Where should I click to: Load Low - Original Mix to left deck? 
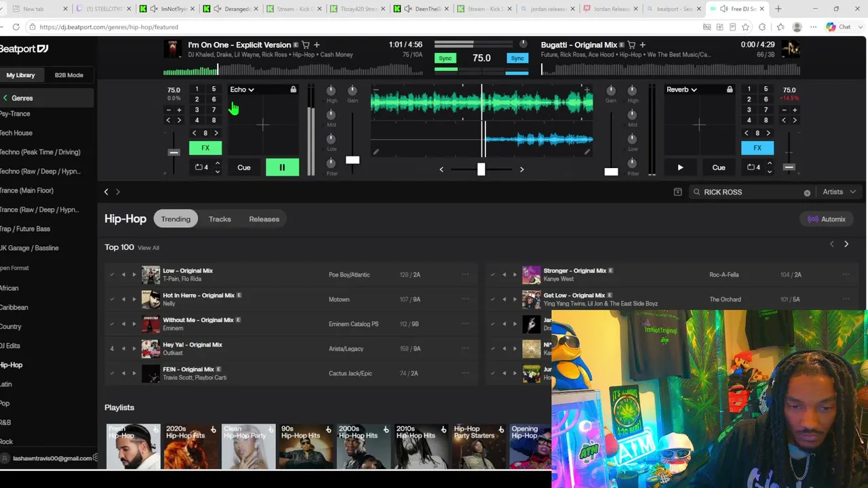pyautogui.click(x=123, y=274)
